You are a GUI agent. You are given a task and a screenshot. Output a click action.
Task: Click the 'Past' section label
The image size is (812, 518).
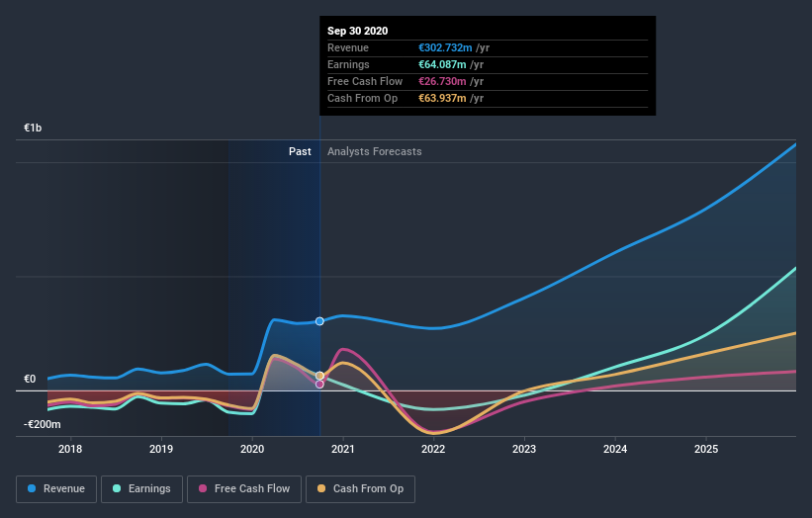point(300,151)
